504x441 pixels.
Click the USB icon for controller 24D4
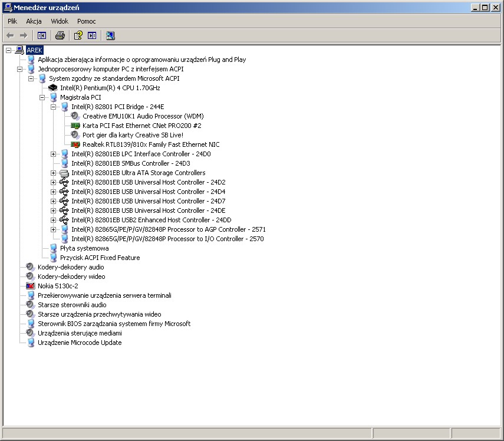pos(64,192)
